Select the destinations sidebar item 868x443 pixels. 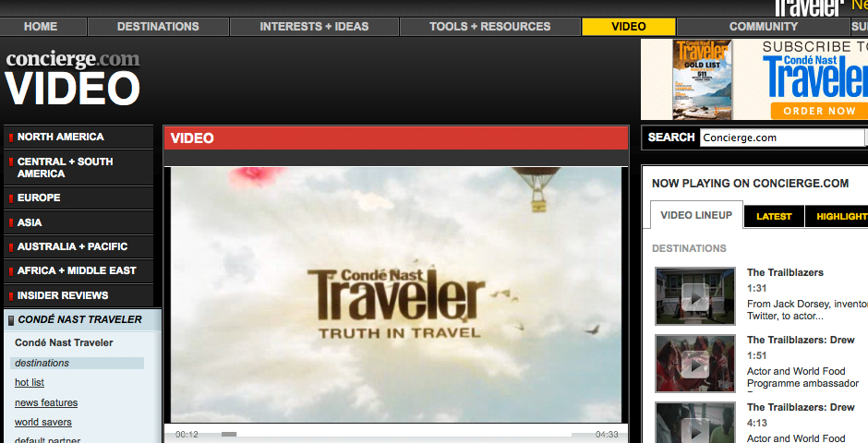click(x=77, y=363)
